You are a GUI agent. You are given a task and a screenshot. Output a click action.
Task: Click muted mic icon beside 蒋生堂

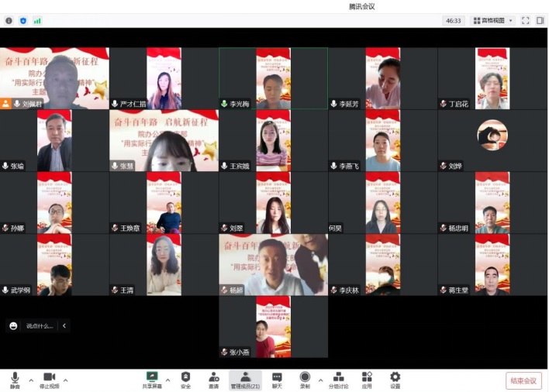point(444,290)
